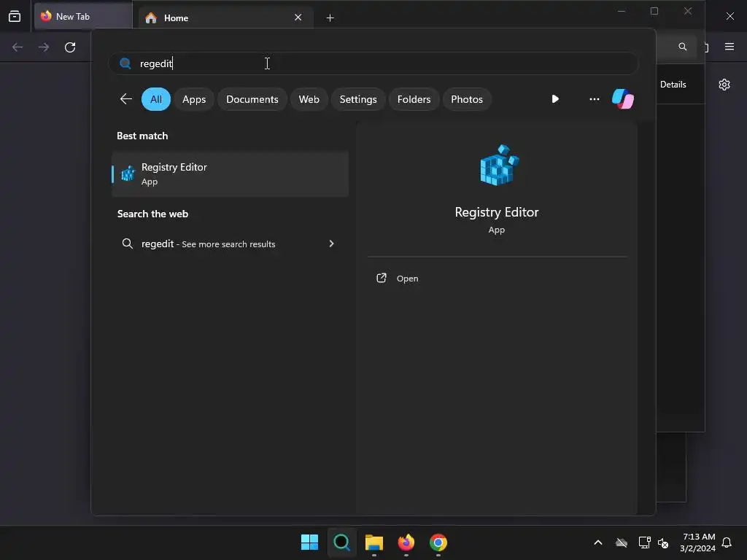747x560 pixels.
Task: Click the network display tray icon
Action: (644, 542)
